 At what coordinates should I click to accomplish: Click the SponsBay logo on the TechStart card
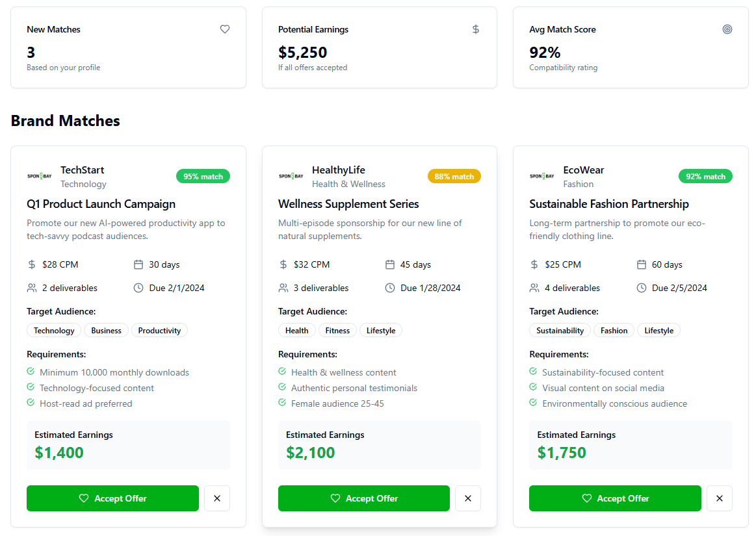(x=40, y=175)
